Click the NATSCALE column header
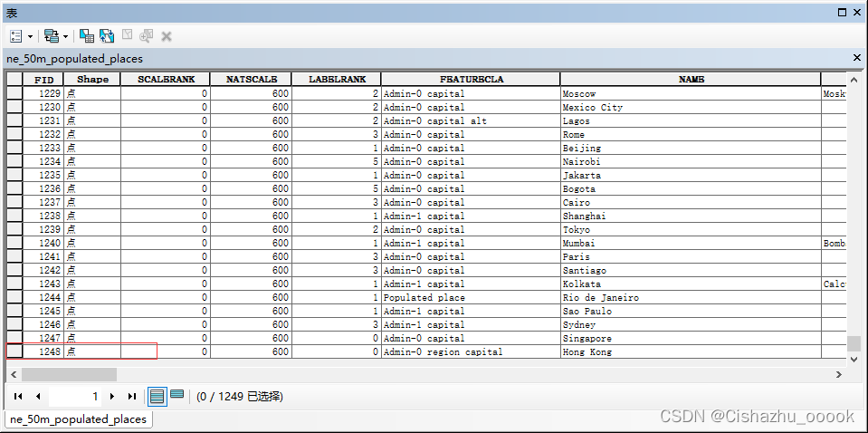Image resolution: width=868 pixels, height=433 pixels. tap(252, 79)
